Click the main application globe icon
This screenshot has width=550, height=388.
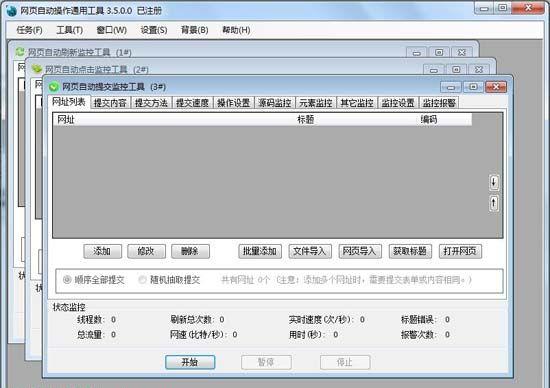click(x=11, y=11)
